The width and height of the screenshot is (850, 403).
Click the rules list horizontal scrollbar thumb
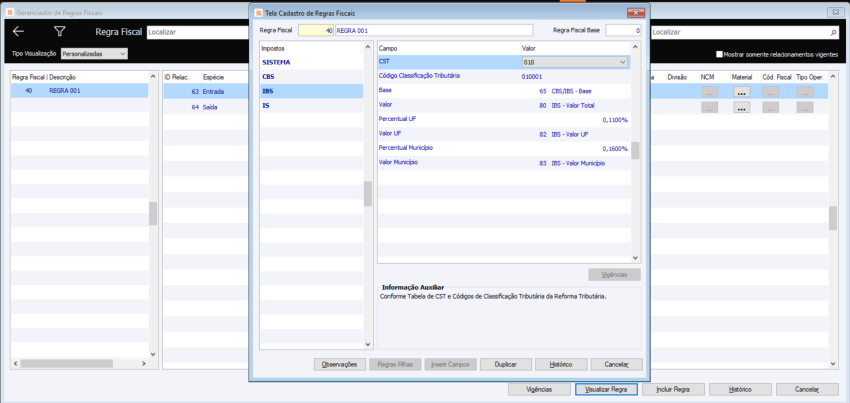(x=66, y=363)
